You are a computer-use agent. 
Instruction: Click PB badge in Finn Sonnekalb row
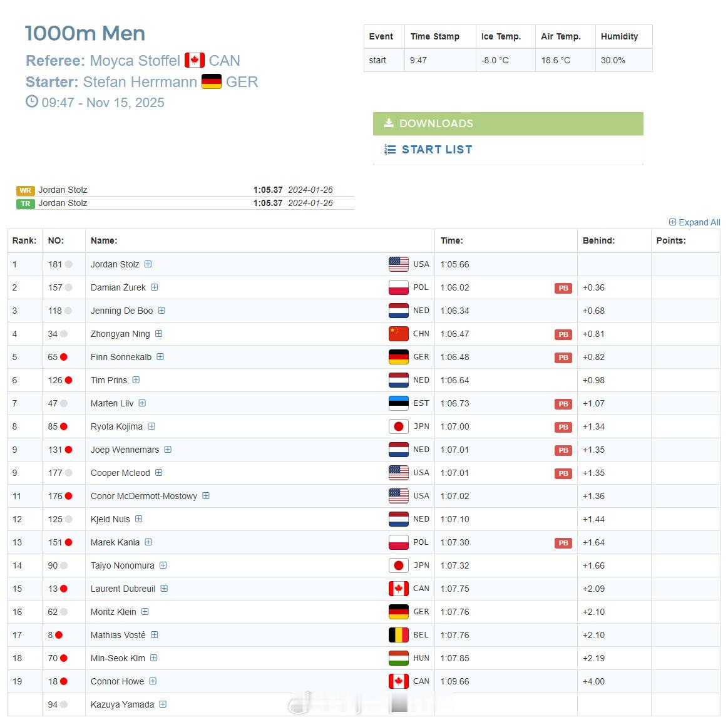tap(563, 358)
